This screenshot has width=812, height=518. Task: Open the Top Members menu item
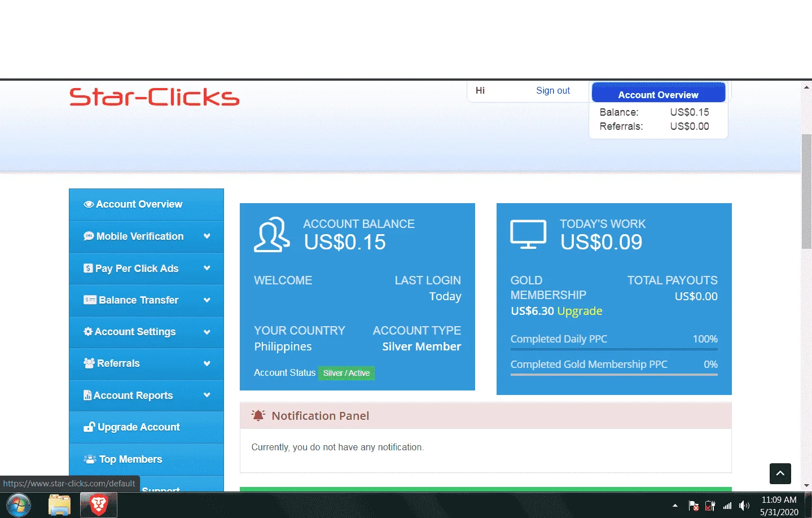click(146, 459)
